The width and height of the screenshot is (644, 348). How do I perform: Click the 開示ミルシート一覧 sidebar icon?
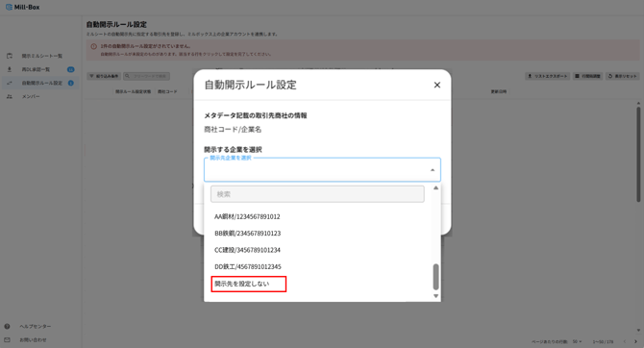point(10,56)
